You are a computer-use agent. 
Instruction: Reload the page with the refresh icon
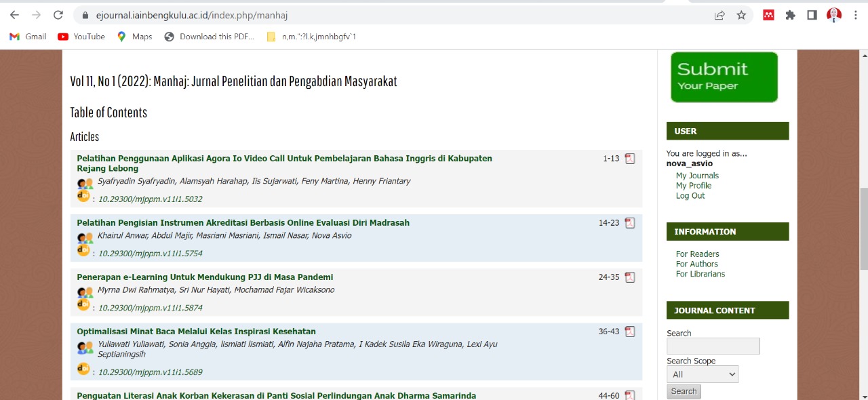pos(58,15)
